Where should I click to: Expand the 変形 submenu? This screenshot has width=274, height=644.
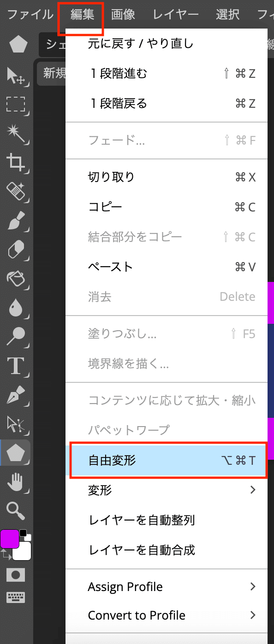(167, 490)
